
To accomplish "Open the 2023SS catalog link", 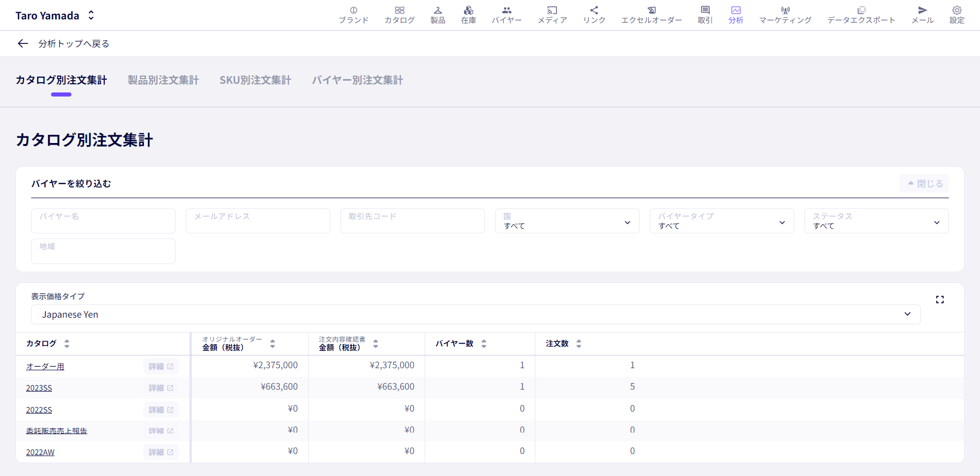I will coord(39,388).
